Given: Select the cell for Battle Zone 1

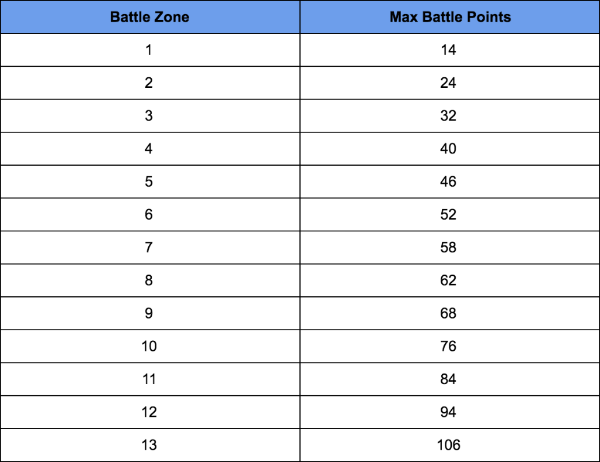Looking at the screenshot, I should point(150,50).
